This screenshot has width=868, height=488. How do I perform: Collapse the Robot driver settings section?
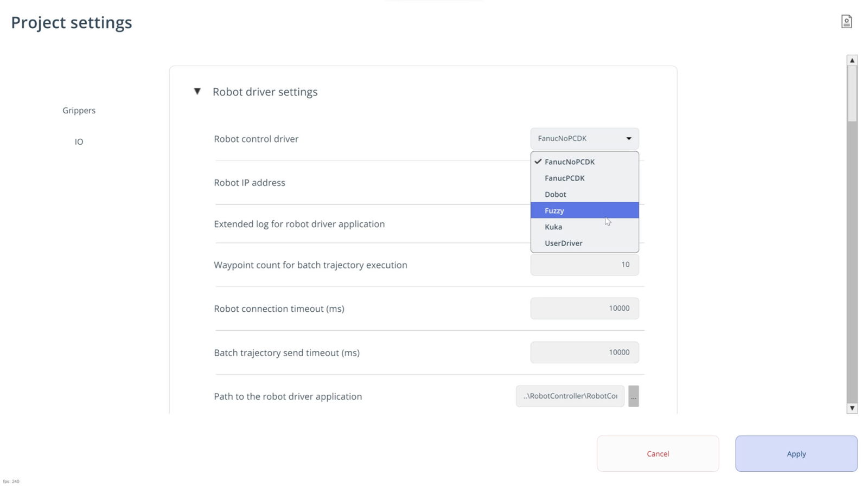(197, 92)
